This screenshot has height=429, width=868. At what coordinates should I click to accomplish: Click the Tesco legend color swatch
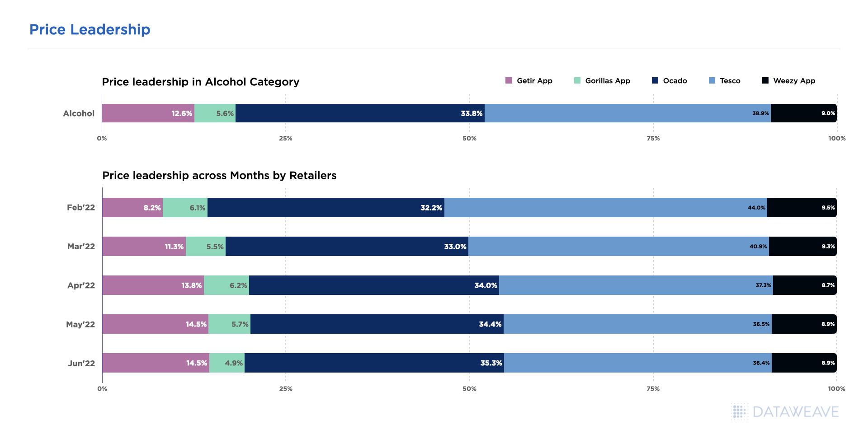tap(712, 81)
